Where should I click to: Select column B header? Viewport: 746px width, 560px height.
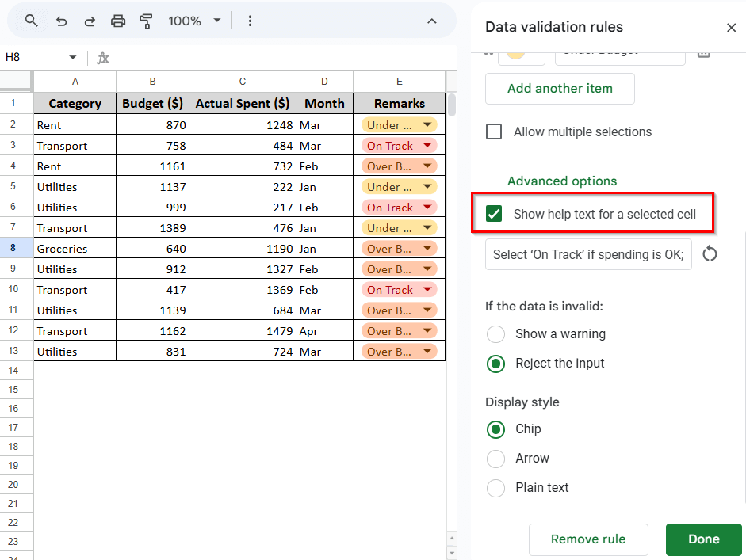pyautogui.click(x=152, y=82)
